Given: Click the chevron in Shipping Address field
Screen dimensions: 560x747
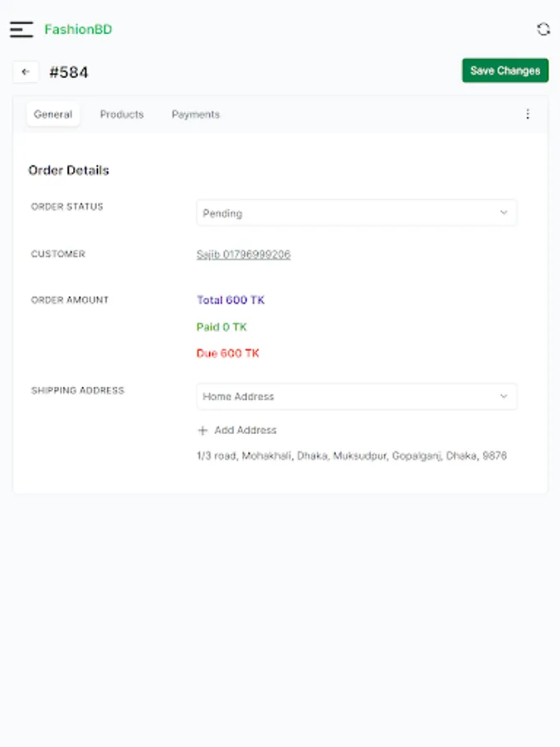Looking at the screenshot, I should [x=504, y=397].
